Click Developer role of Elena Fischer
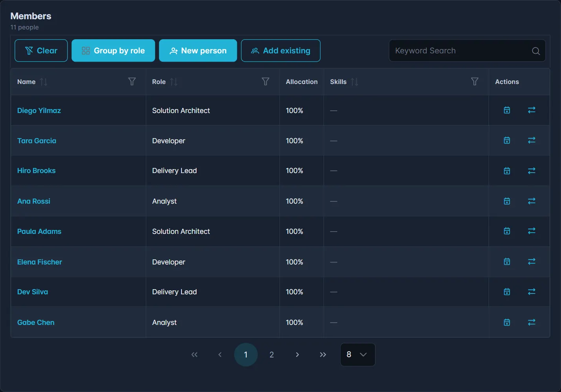Viewport: 561px width, 392px height. pyautogui.click(x=169, y=262)
